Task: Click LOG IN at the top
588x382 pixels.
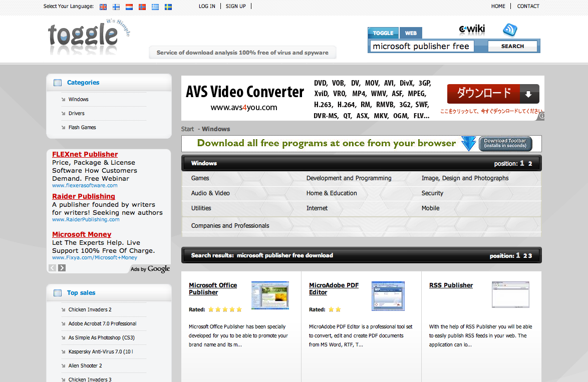Action: [207, 6]
